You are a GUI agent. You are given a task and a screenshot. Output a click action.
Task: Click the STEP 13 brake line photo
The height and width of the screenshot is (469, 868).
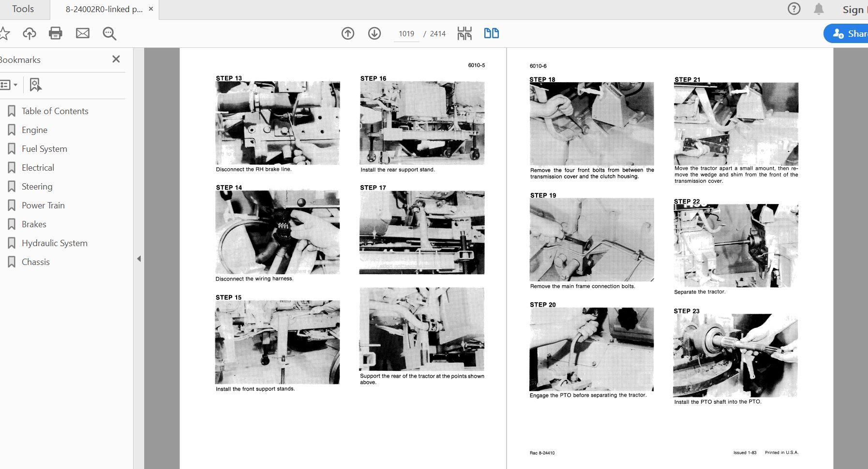tap(278, 123)
